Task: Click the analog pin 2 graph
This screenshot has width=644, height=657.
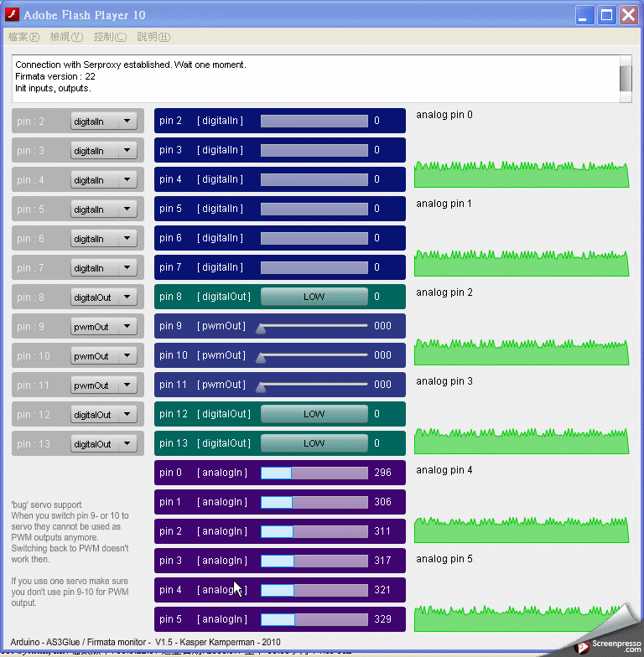Action: tap(522, 352)
